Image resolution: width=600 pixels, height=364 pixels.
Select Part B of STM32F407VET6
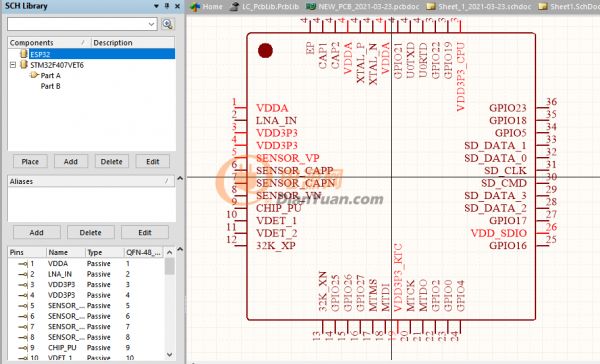tap(51, 86)
